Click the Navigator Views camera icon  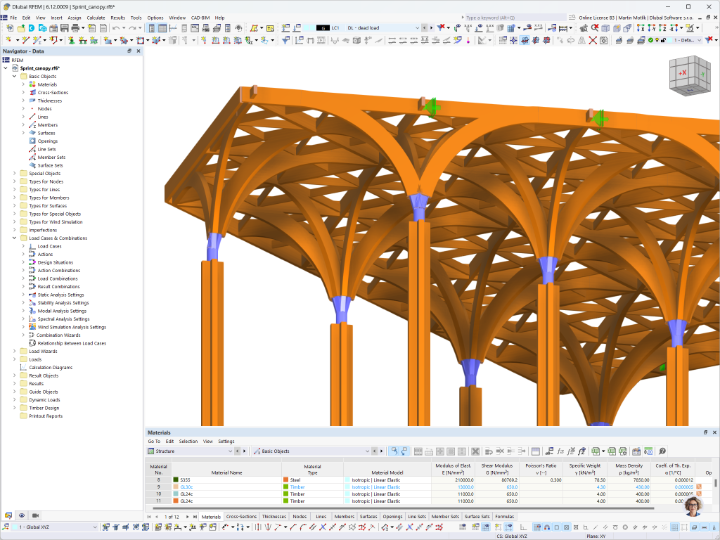tap(35, 515)
